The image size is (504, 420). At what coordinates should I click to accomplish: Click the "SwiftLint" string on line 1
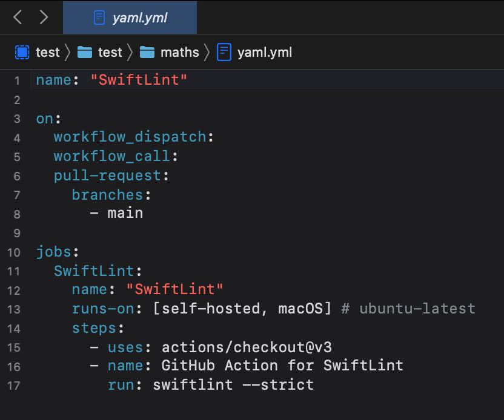pyautogui.click(x=139, y=80)
